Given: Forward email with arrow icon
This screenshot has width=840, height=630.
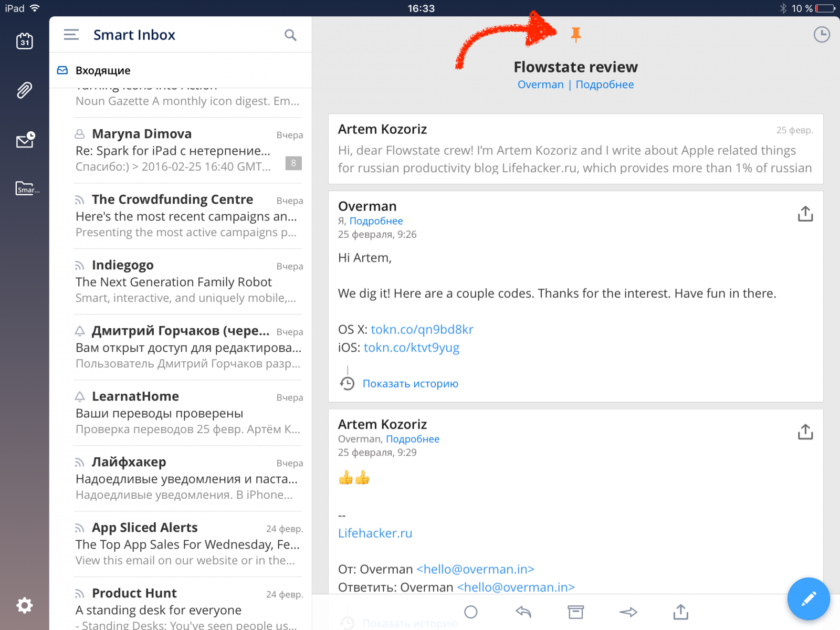Looking at the screenshot, I should pos(628,612).
